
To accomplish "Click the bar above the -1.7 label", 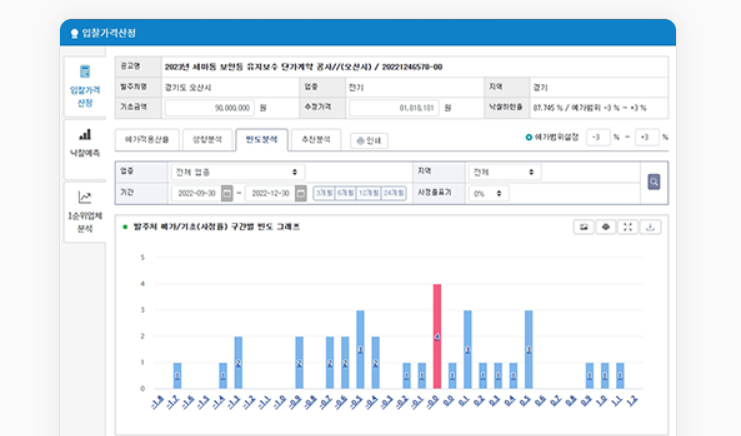I will coord(177,376).
